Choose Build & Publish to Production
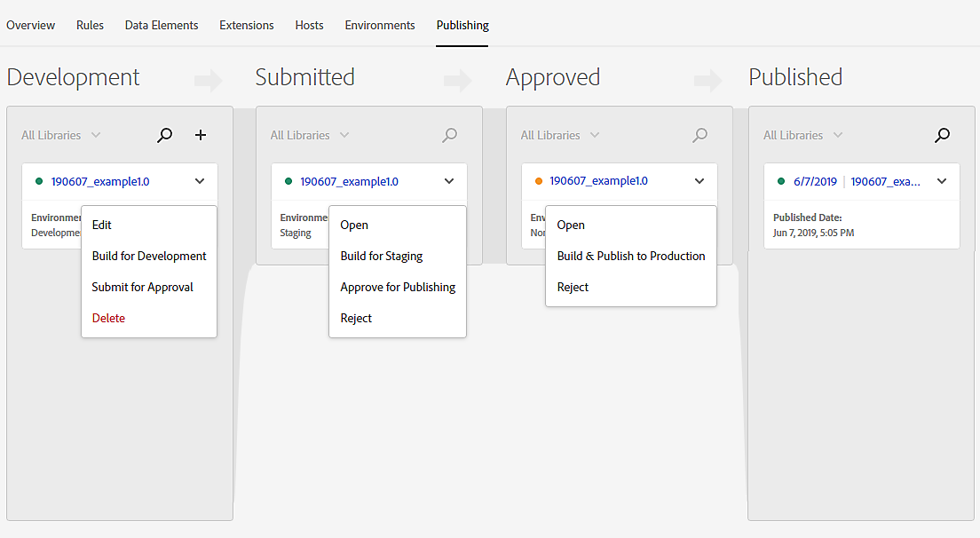The height and width of the screenshot is (538, 980). click(x=630, y=256)
